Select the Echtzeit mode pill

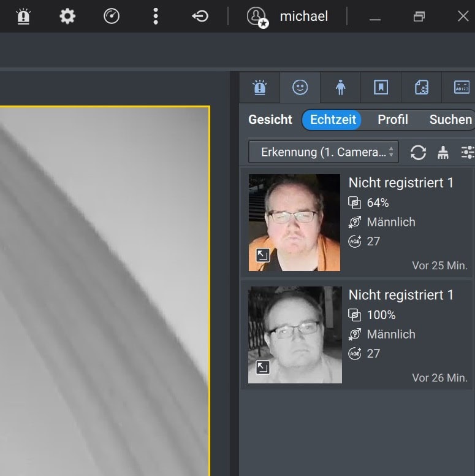[332, 120]
